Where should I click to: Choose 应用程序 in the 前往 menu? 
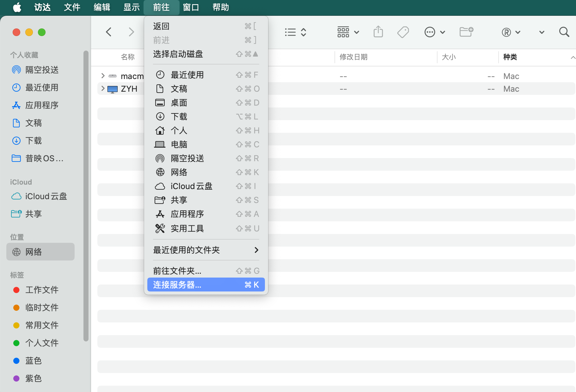pyautogui.click(x=206, y=214)
